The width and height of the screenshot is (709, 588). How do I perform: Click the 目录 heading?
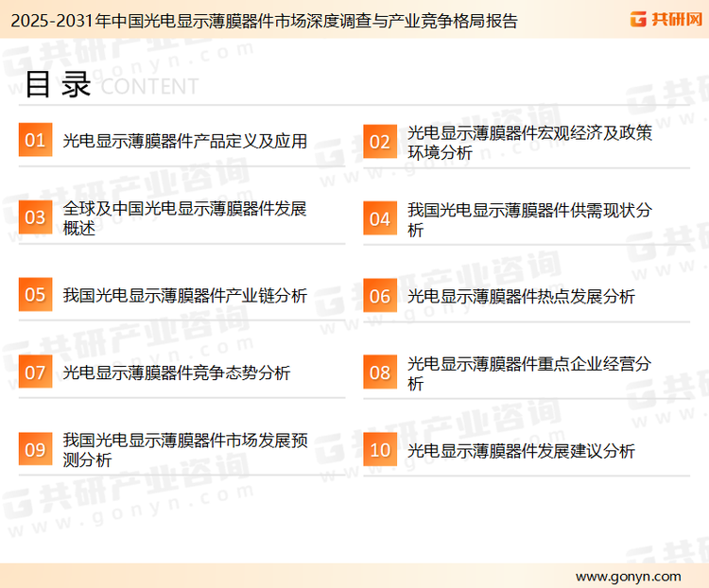click(58, 84)
